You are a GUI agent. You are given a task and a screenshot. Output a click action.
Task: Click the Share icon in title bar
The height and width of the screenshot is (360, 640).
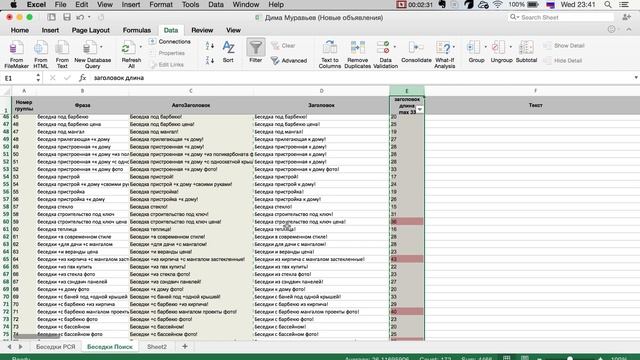[627, 17]
